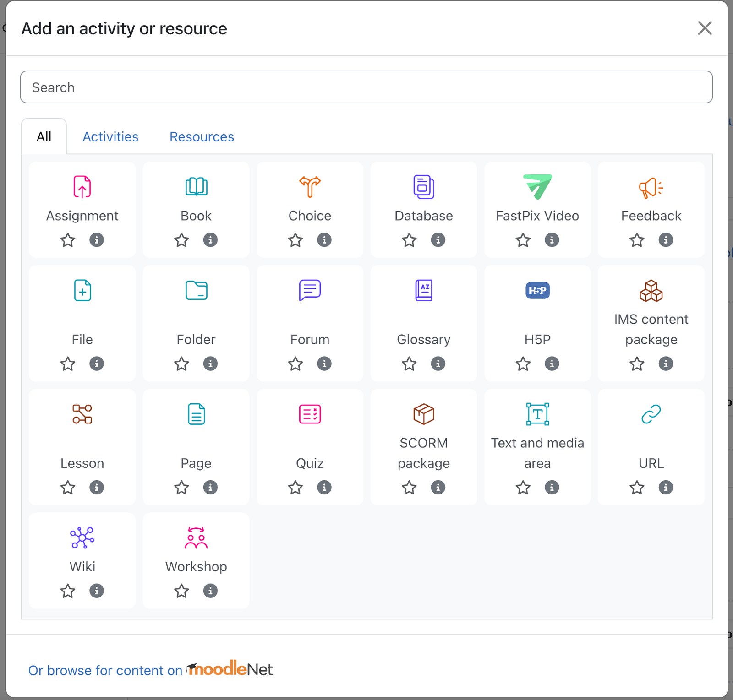This screenshot has width=733, height=700.
Task: Toggle favourite star for Database
Action: (409, 240)
